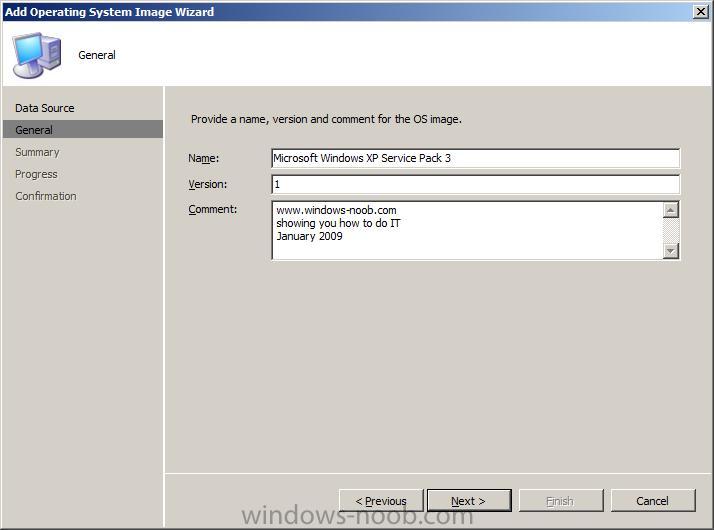Select the Summary step in sidebar
This screenshot has height=530, width=714.
point(37,152)
